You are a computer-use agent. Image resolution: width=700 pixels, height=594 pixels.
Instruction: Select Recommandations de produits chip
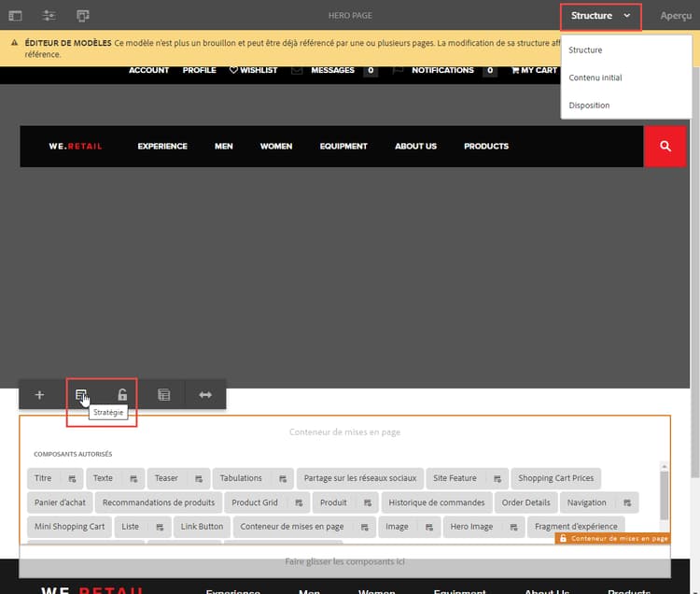pyautogui.click(x=159, y=502)
